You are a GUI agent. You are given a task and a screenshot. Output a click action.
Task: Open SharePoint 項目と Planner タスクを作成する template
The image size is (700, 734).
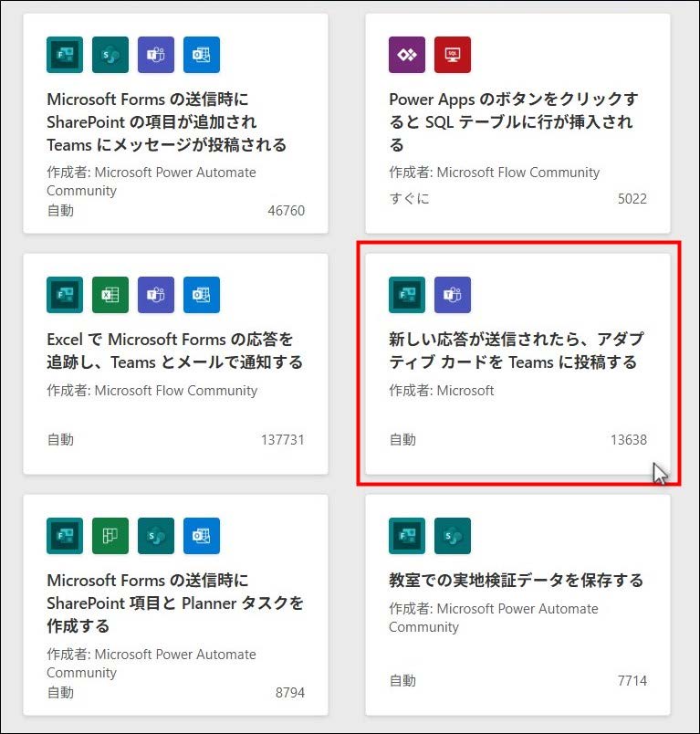175,603
